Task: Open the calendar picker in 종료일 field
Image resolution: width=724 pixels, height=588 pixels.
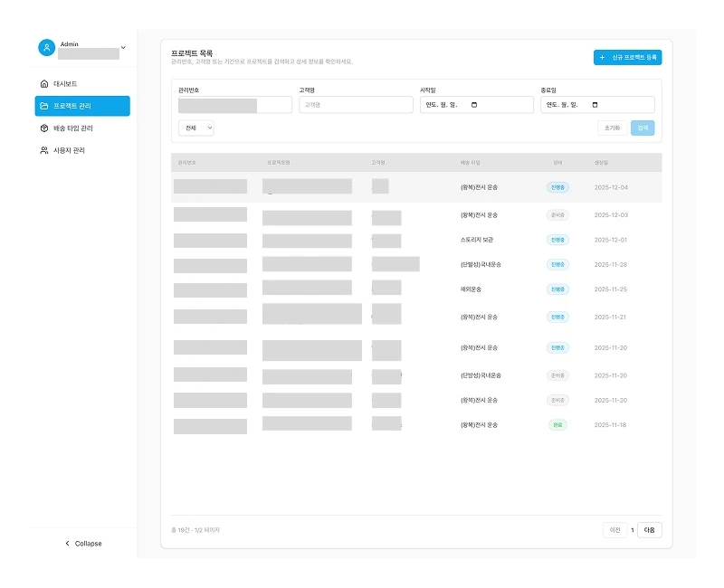Action: pos(595,105)
